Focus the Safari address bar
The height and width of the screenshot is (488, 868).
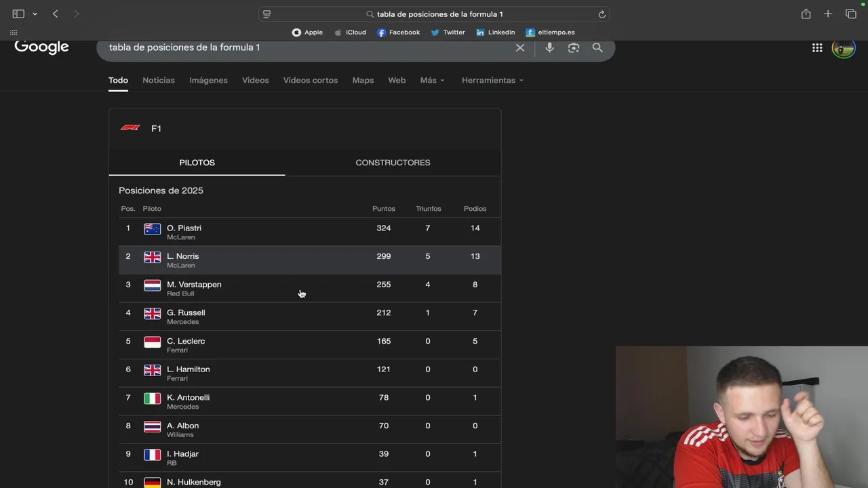[434, 14]
